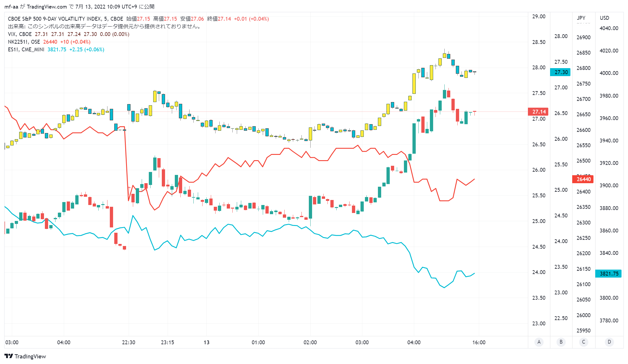Click the TradingView brand text link
Viewport: 628px width, 364px height.
click(x=30, y=356)
